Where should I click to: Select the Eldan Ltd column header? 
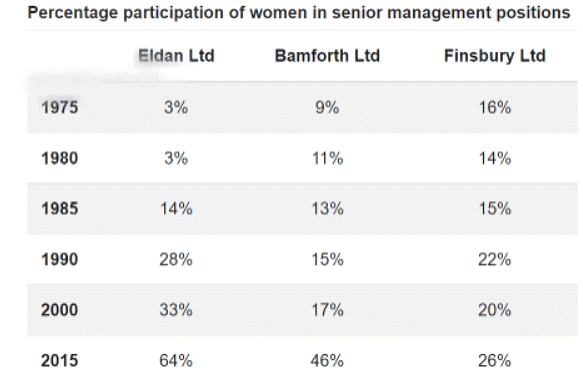176,56
